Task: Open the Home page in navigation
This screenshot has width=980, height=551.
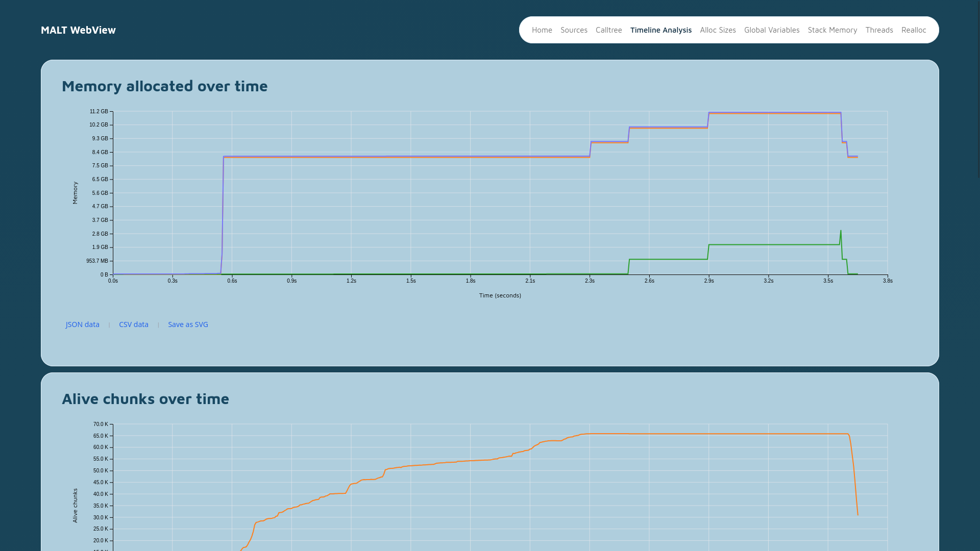Action: (542, 30)
